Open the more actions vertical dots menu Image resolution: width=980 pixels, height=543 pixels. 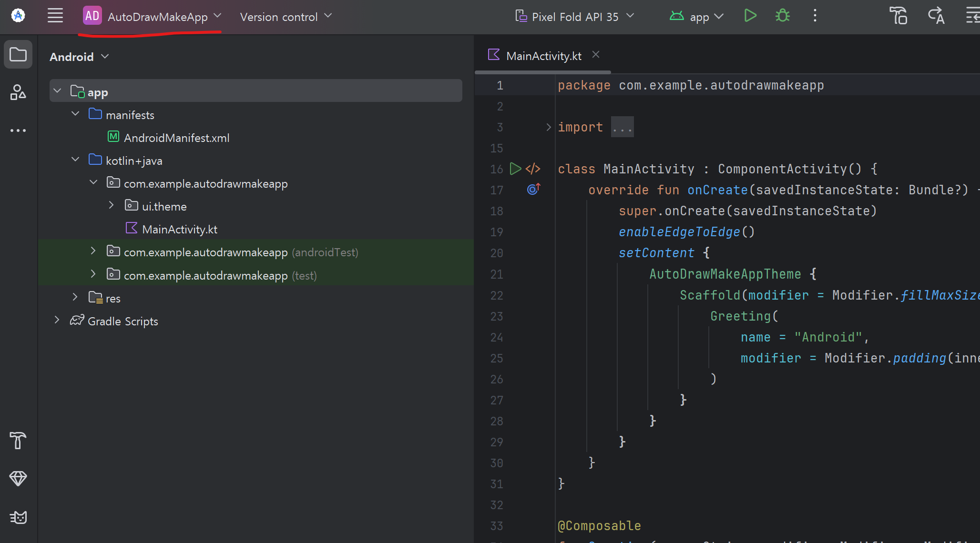click(815, 16)
